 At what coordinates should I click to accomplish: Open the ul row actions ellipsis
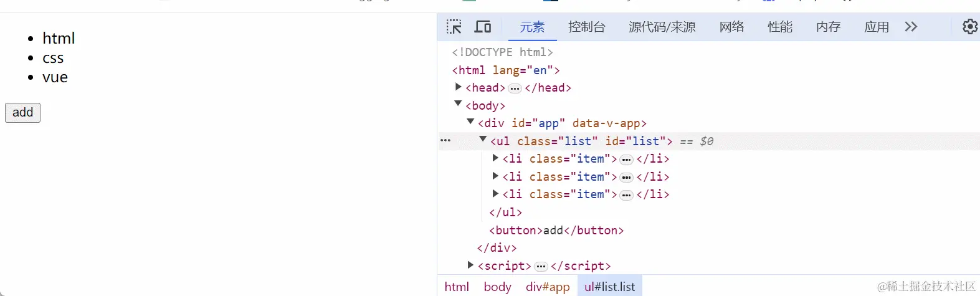(445, 141)
